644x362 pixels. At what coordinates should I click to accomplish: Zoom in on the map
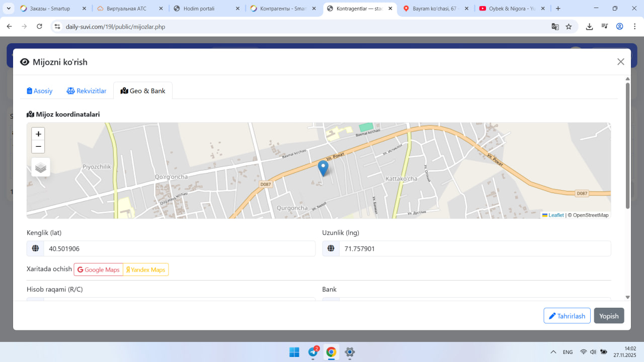coord(38,134)
